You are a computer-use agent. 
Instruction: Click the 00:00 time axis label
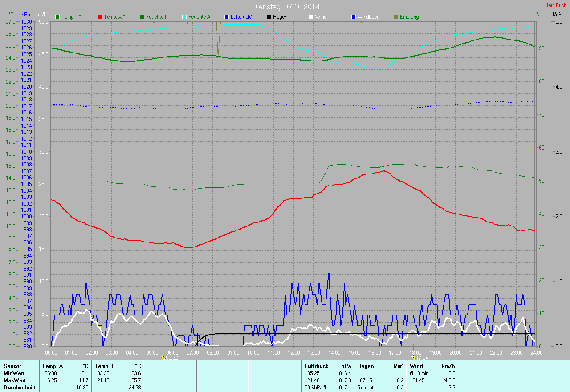pyautogui.click(x=51, y=352)
